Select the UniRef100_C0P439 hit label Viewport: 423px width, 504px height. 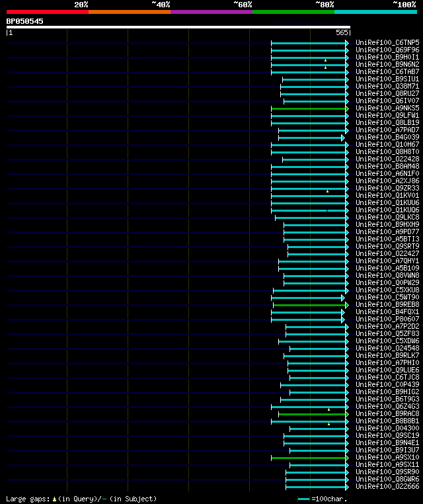point(387,384)
